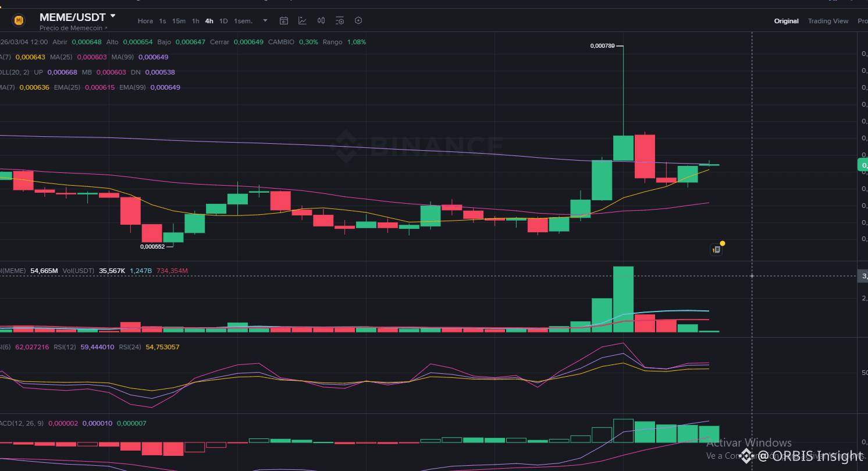Click the tallest green volume bar
The width and height of the screenshot is (868, 471).
pos(623,299)
